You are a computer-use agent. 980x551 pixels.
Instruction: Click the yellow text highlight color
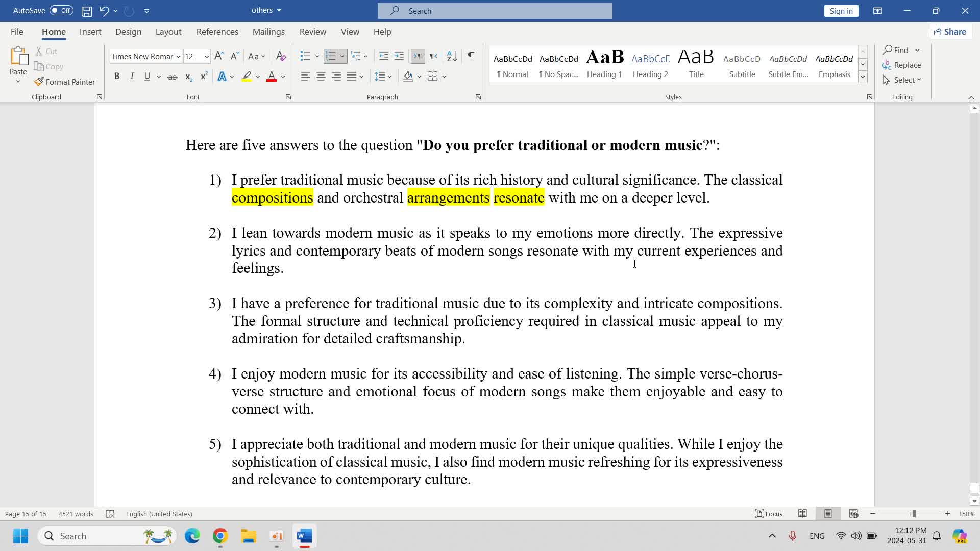click(x=247, y=77)
